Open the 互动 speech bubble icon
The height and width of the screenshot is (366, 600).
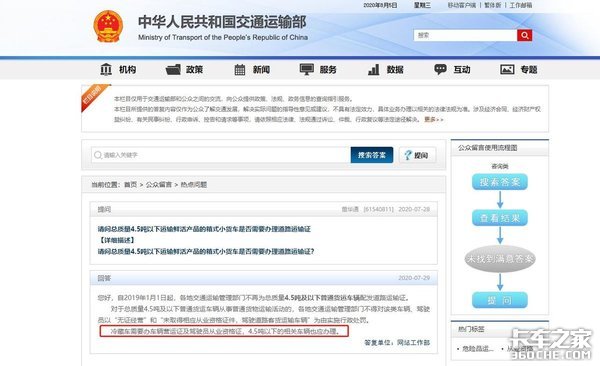click(x=440, y=69)
